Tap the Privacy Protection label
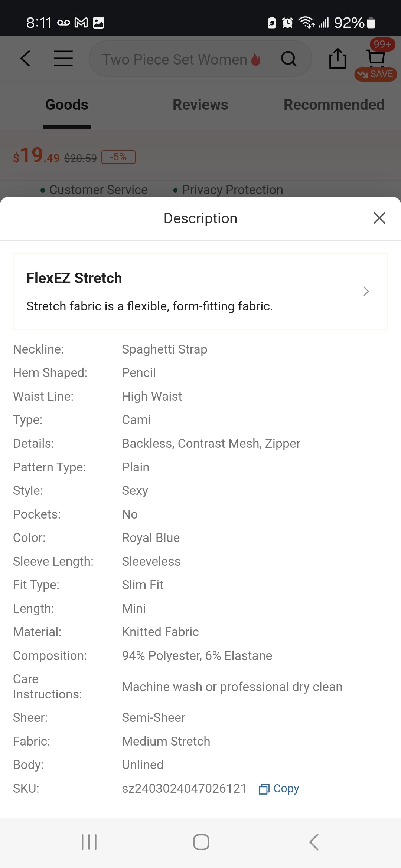 [x=232, y=190]
